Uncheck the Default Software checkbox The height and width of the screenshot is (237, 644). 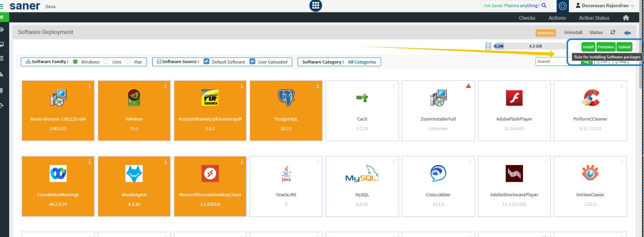click(x=207, y=62)
